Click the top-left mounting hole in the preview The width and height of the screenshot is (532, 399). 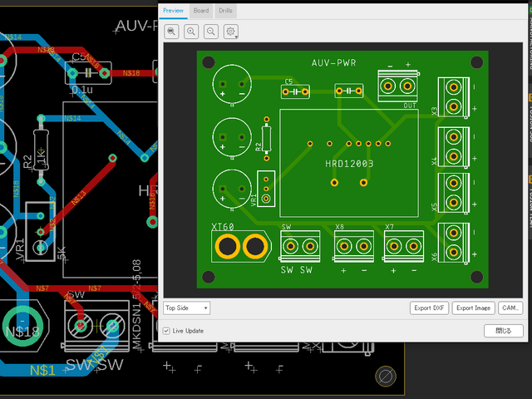(x=209, y=62)
